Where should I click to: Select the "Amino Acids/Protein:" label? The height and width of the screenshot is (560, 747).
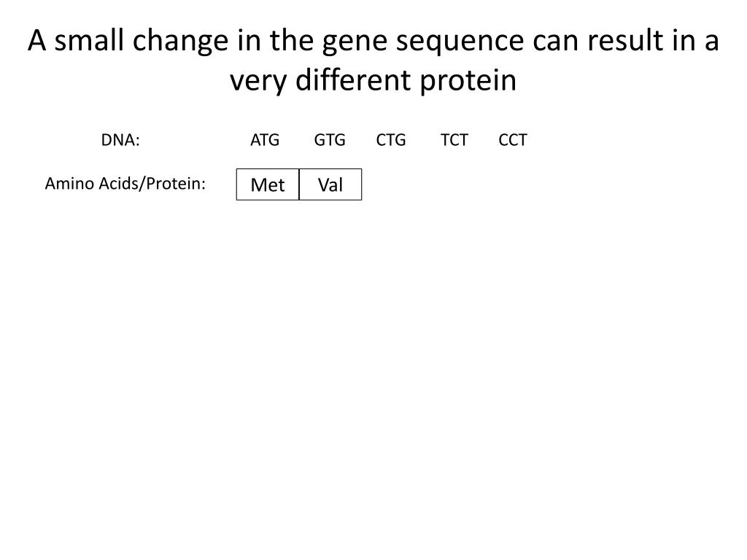[125, 183]
